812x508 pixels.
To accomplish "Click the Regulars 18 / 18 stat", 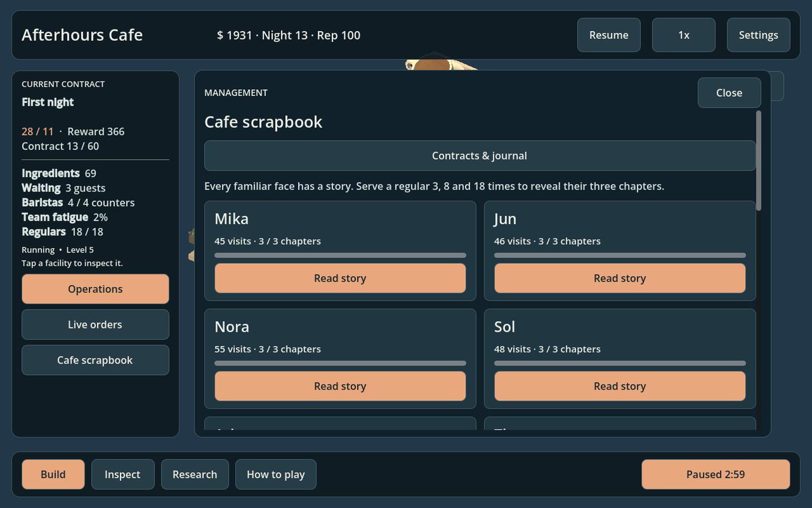I will click(x=62, y=232).
